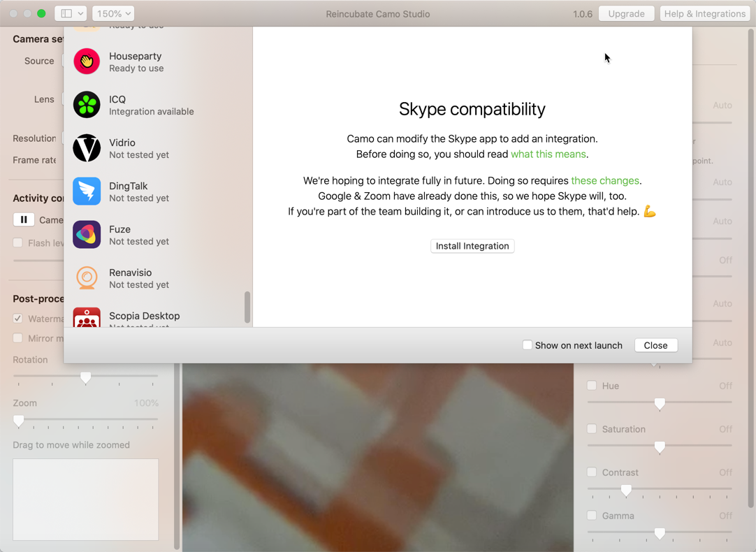
Task: Select the Houseparty app icon
Action: (x=87, y=61)
